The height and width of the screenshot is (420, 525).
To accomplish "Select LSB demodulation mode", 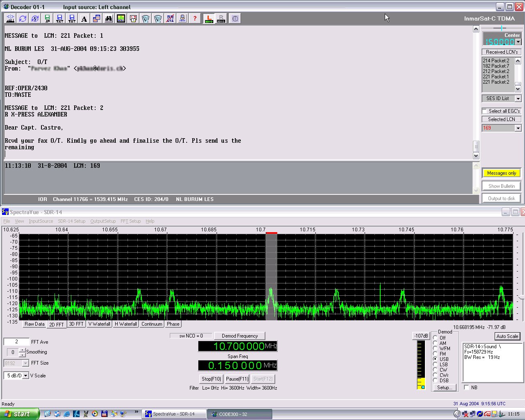I will click(x=435, y=364).
